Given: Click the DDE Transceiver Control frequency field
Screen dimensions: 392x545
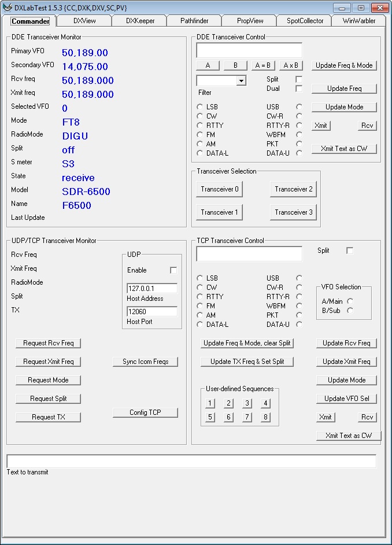Looking at the screenshot, I should click(x=249, y=50).
